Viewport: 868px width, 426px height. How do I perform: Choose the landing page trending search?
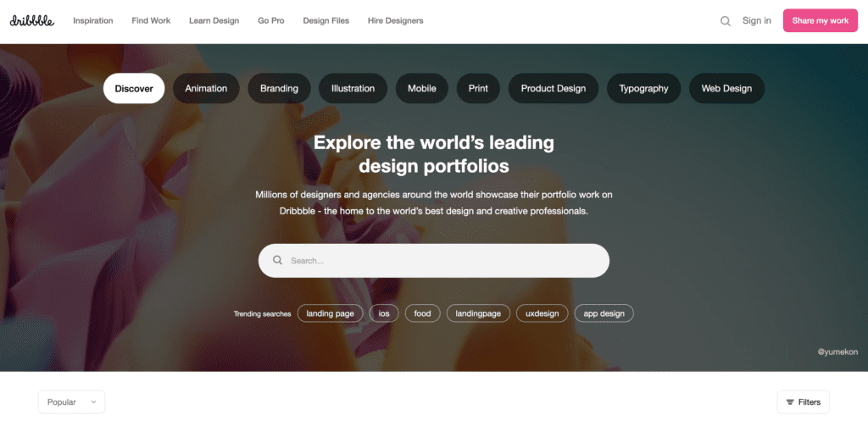[x=330, y=313]
